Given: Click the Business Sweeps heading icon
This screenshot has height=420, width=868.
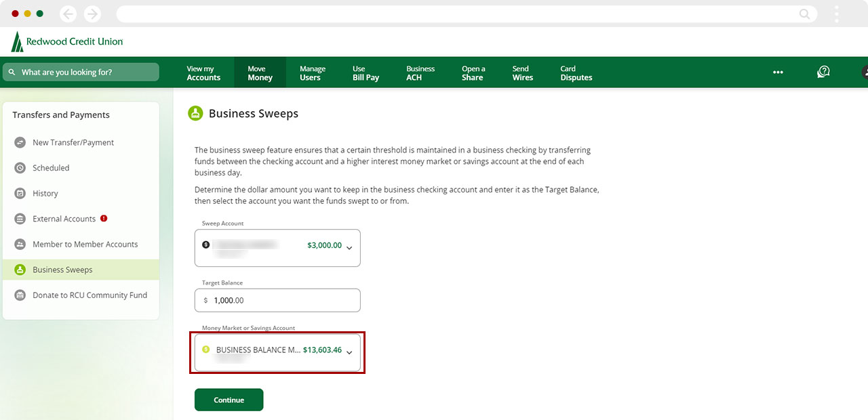Looking at the screenshot, I should [x=195, y=114].
